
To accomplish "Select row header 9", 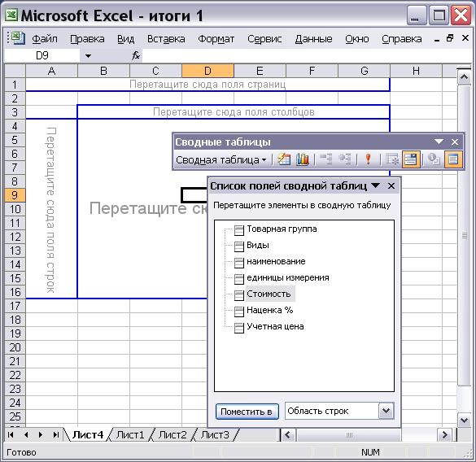I will tap(15, 195).
